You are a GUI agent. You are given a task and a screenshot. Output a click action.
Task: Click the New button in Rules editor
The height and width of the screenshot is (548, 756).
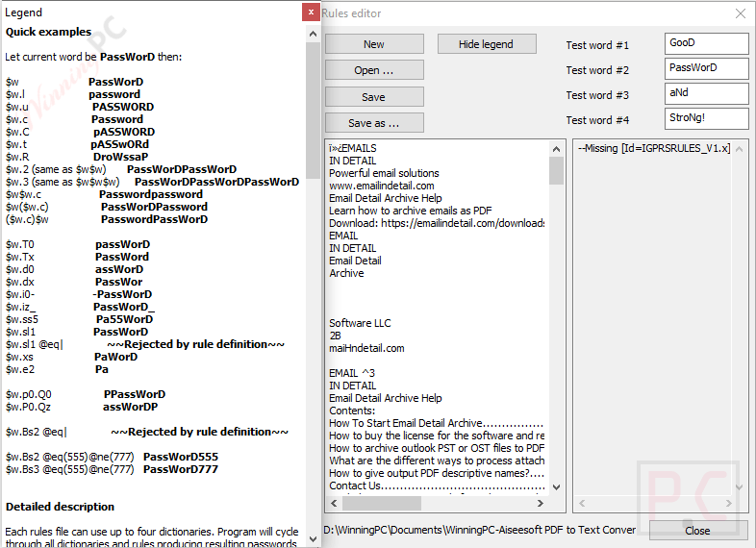pos(374,44)
